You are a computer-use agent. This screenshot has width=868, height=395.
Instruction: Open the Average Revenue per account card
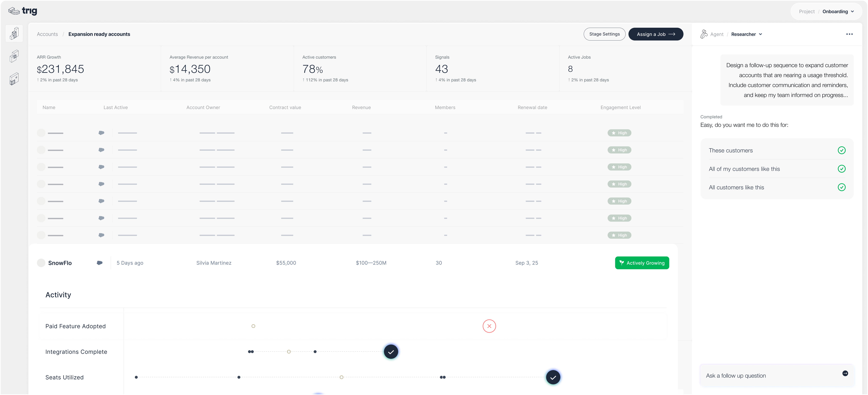(x=227, y=69)
